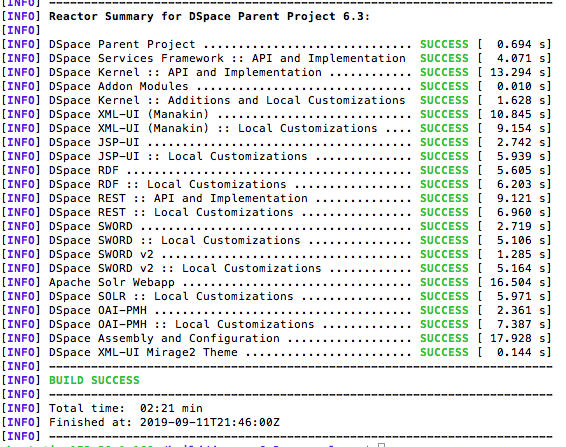Image resolution: width=566 pixels, height=447 pixels.
Task: Click the DSpace JSP-UI module name
Action: [x=94, y=142]
